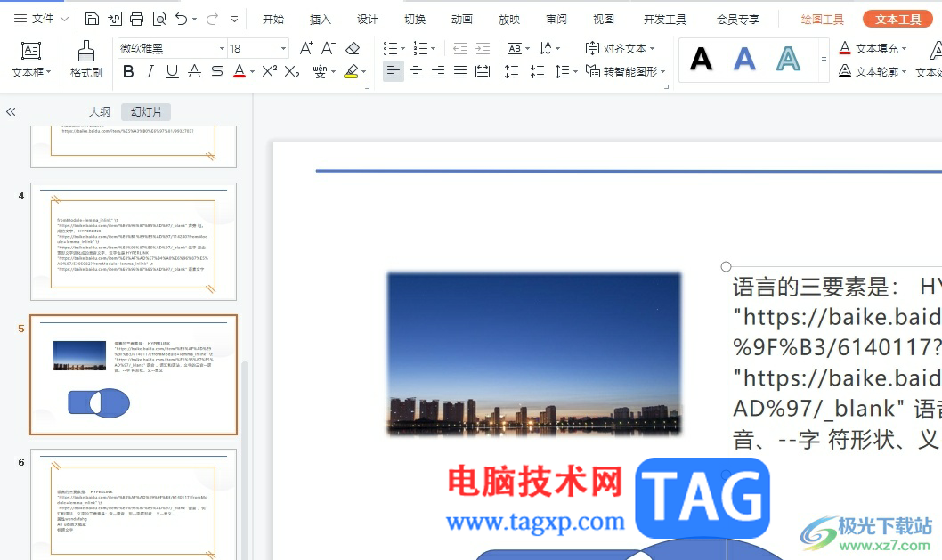Expand the numbered list options
The height and width of the screenshot is (560, 942).
click(x=433, y=49)
